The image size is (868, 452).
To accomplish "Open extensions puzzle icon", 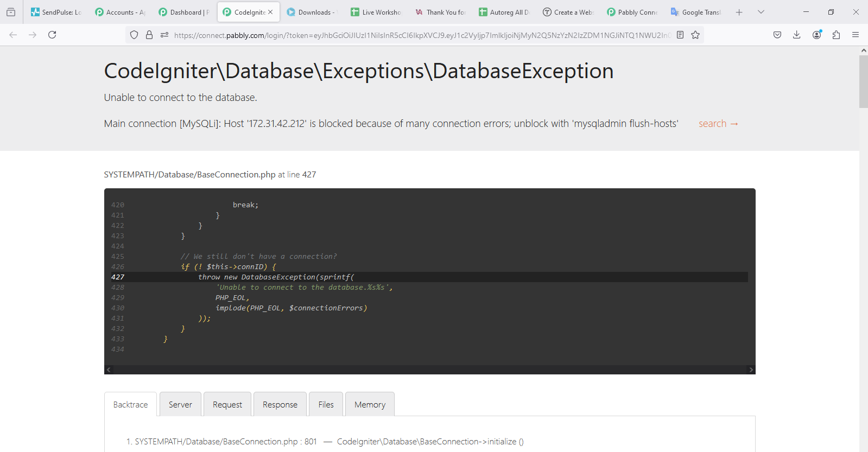I will click(836, 35).
